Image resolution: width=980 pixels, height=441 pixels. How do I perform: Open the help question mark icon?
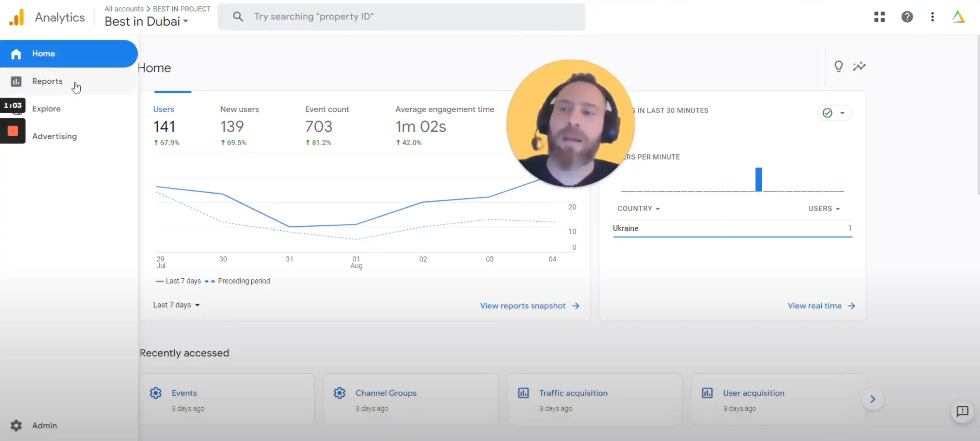coord(907,17)
